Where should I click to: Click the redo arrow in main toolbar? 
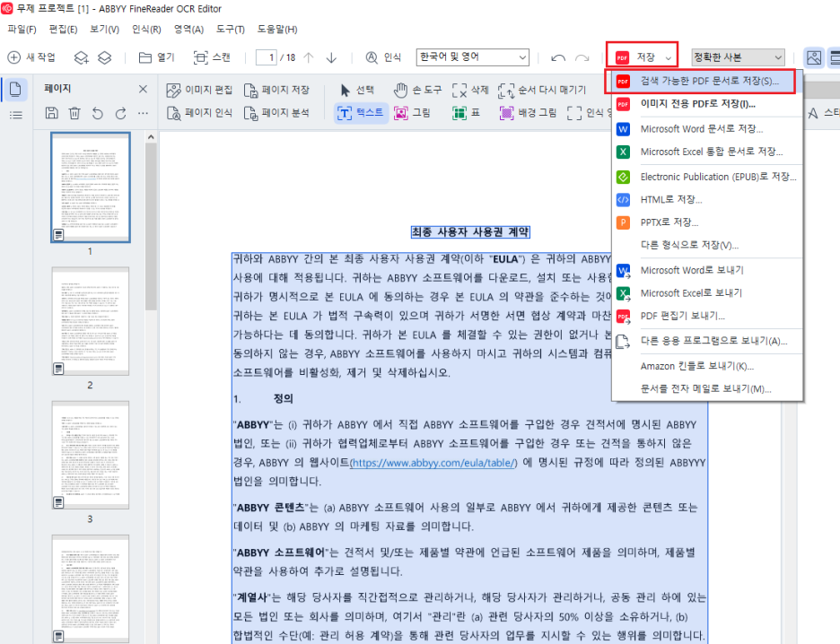tap(582, 57)
